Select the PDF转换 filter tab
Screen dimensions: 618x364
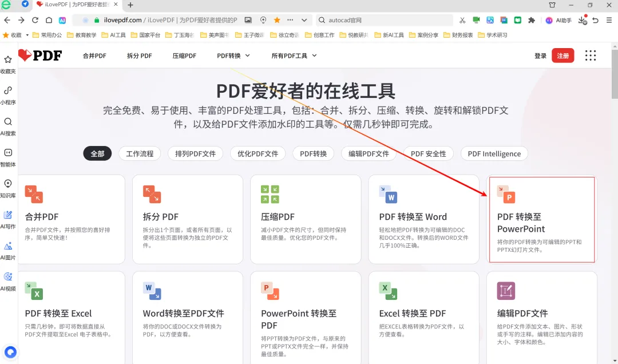click(314, 154)
